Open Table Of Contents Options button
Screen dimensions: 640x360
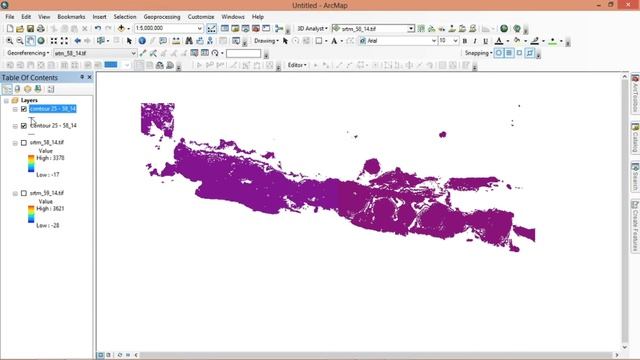coord(51,89)
